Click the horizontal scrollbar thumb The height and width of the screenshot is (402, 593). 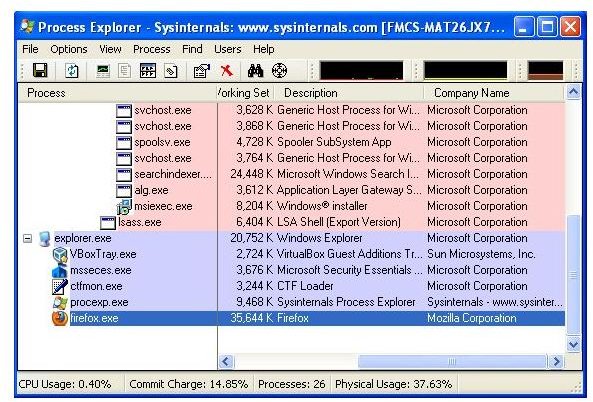click(453, 361)
